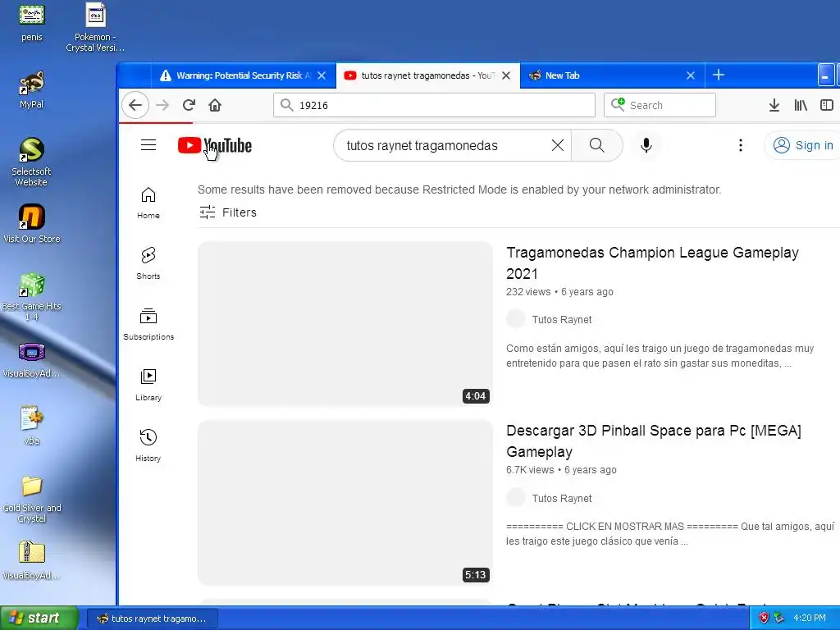The height and width of the screenshot is (630, 840).
Task: Open the VisualBoyAdvance zip archive icon
Action: click(x=32, y=559)
